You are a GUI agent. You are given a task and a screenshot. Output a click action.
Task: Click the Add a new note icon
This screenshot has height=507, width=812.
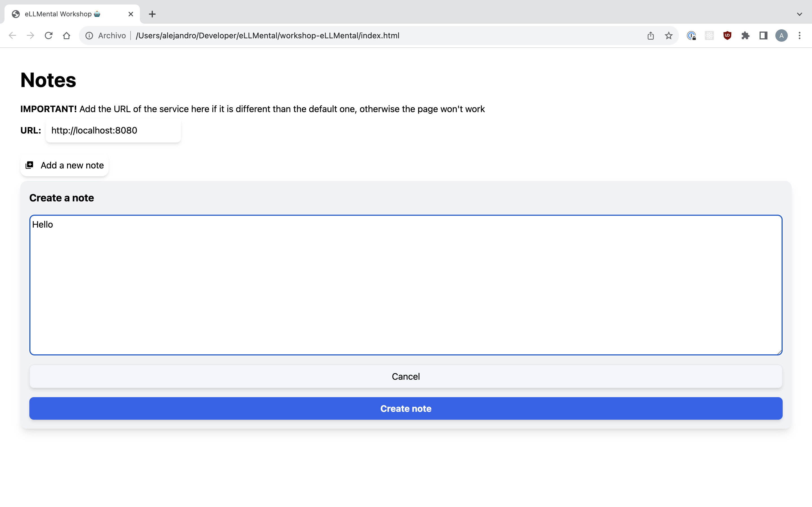30,165
